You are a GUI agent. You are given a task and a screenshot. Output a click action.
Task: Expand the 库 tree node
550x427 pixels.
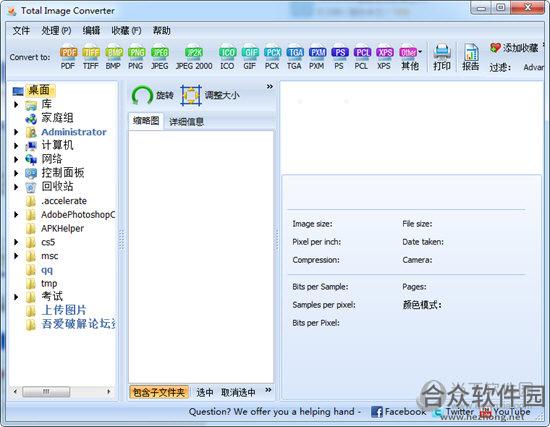(16, 104)
